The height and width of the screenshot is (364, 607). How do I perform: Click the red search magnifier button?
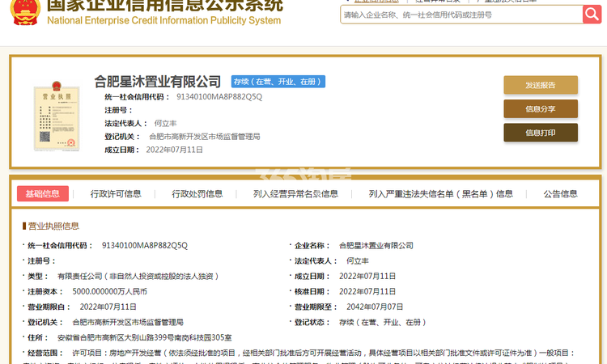[592, 15]
